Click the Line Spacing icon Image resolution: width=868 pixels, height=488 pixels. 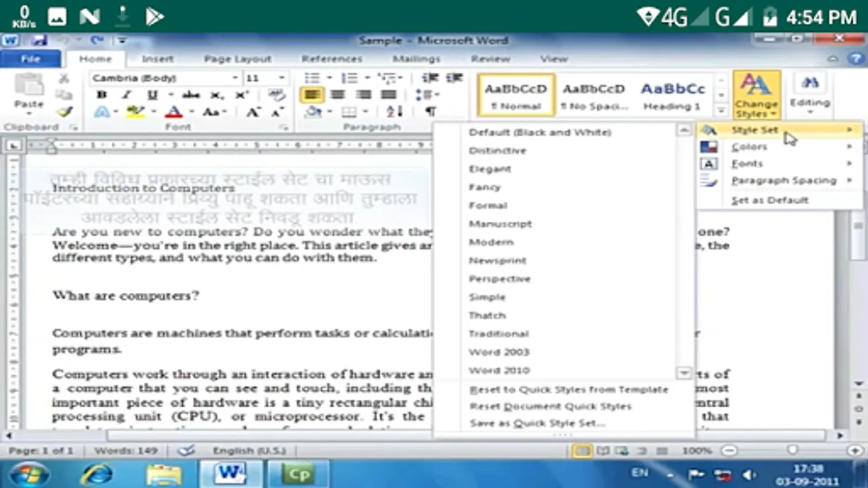(x=423, y=95)
